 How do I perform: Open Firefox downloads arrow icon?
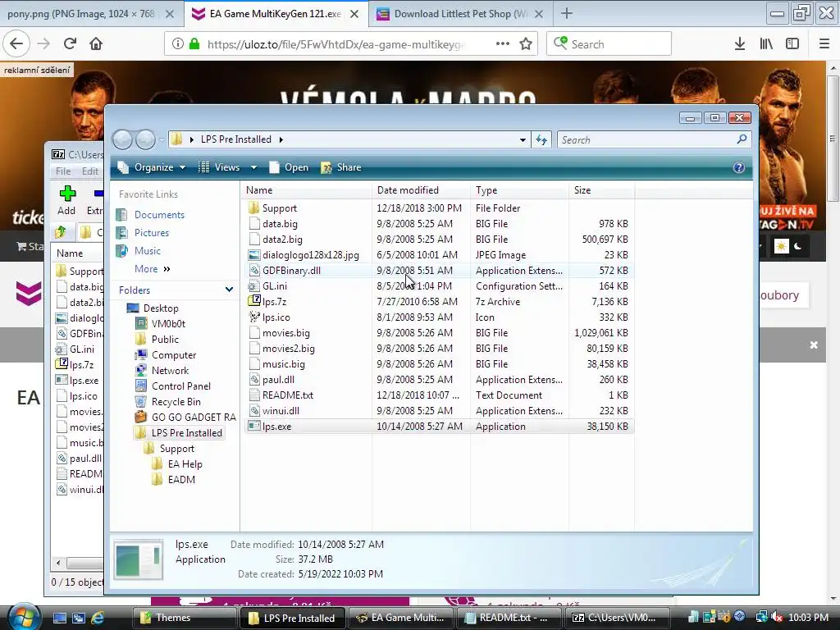click(x=740, y=44)
